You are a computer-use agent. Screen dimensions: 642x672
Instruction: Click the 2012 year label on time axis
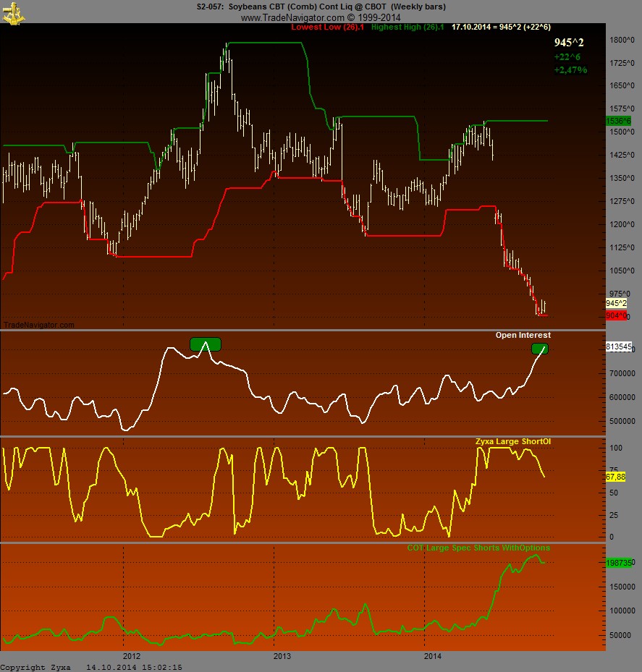click(x=131, y=655)
